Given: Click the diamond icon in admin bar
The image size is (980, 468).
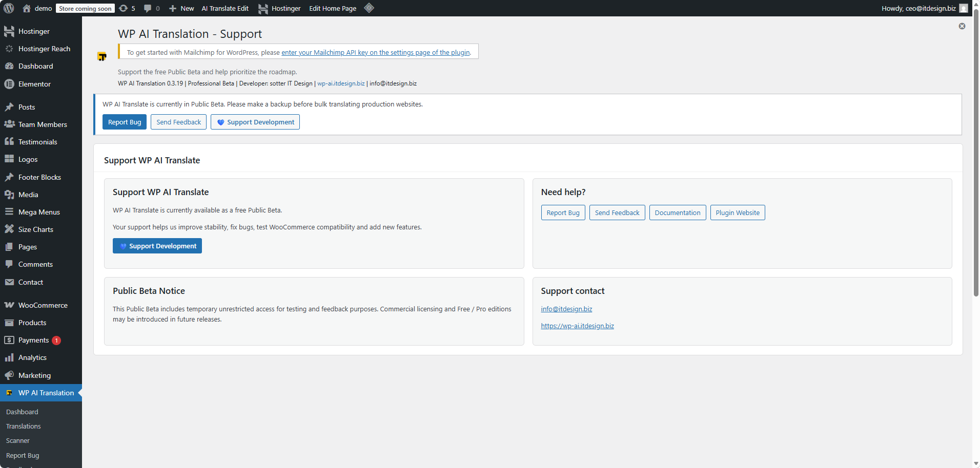Looking at the screenshot, I should point(369,8).
